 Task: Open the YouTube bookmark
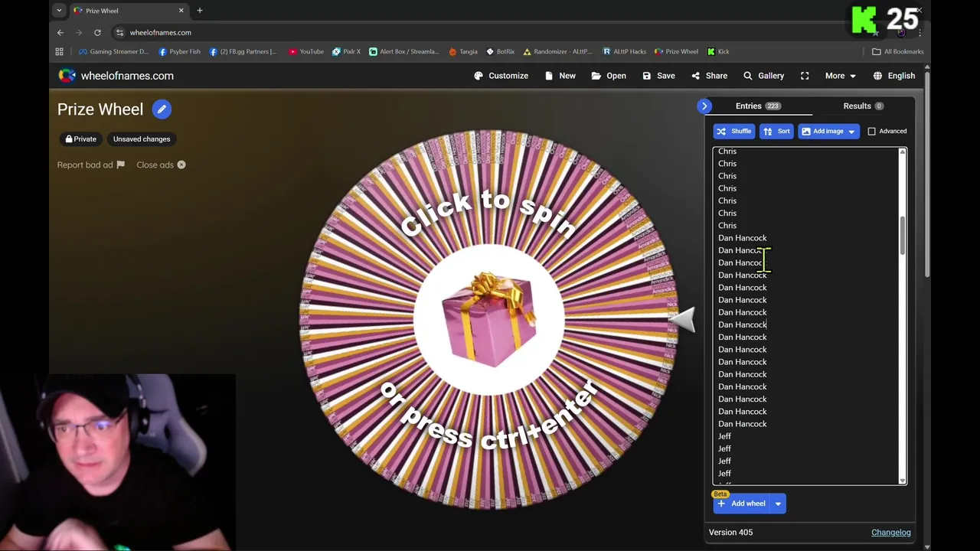(x=305, y=52)
